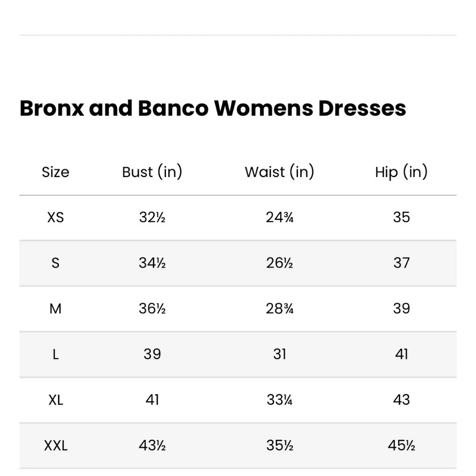Image resolution: width=476 pixels, height=476 pixels.
Task: Select the 43½ bust value for XXL
Action: coord(152,446)
